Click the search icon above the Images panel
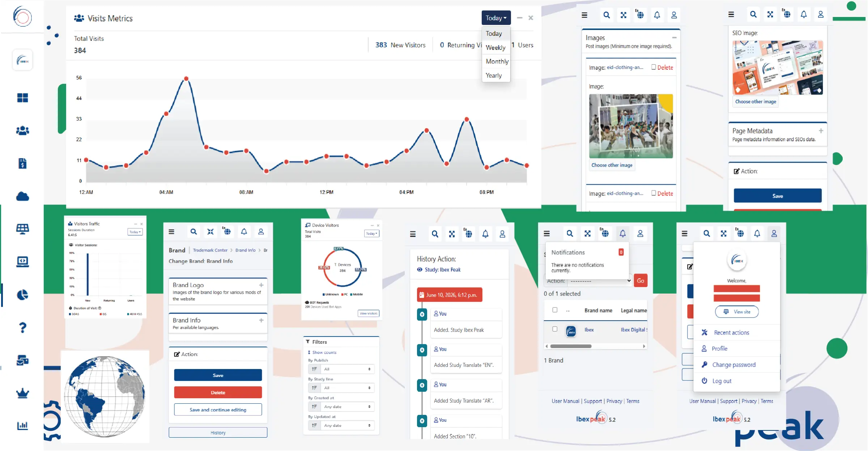Viewport: 868px width, 451px height. point(607,15)
